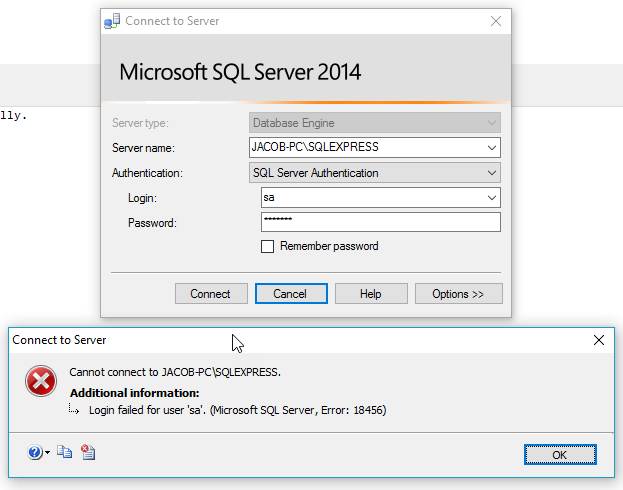The image size is (623, 490).
Task: Open the dropdown arrow next to help icon
Action: (47, 454)
